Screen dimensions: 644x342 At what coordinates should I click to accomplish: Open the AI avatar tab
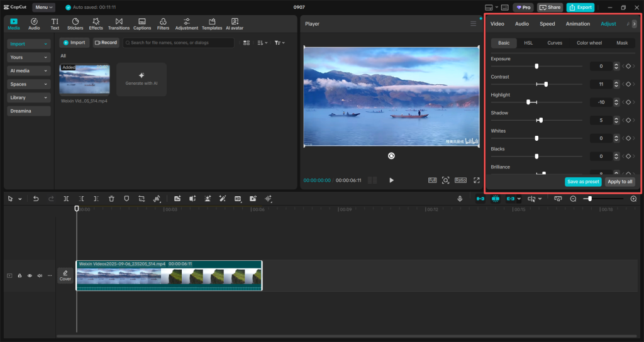[235, 24]
